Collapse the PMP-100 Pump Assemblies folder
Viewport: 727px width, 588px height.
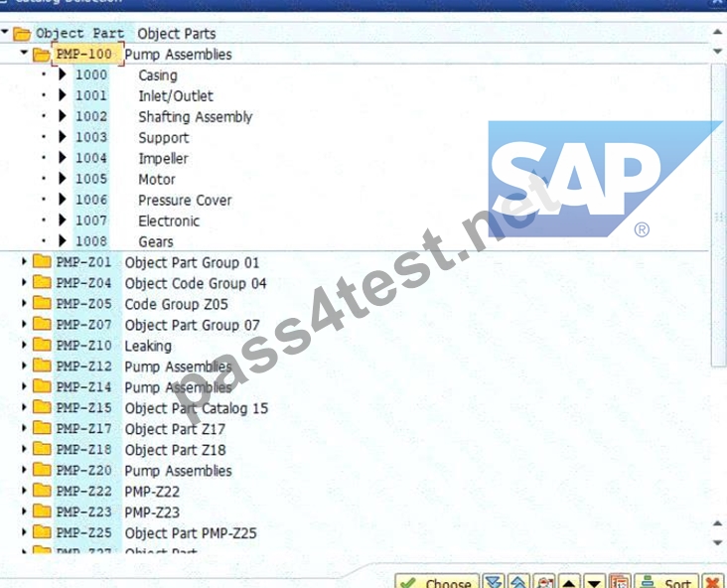pos(24,53)
